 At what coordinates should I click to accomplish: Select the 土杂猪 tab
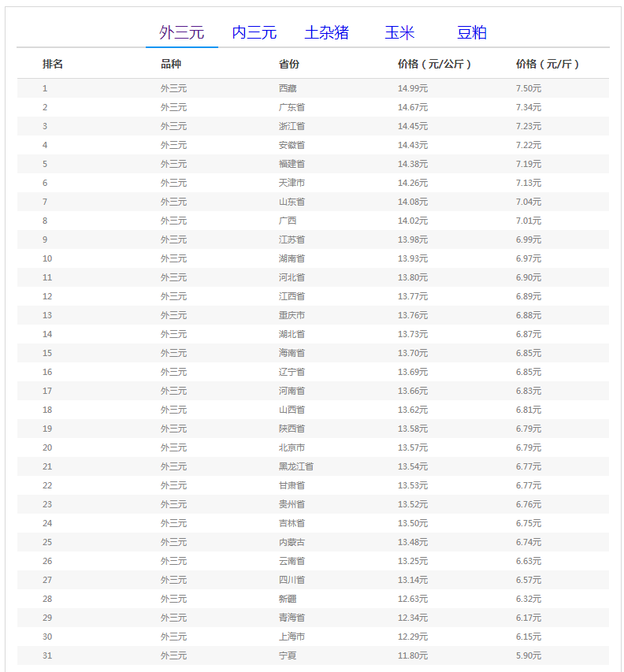[x=326, y=32]
